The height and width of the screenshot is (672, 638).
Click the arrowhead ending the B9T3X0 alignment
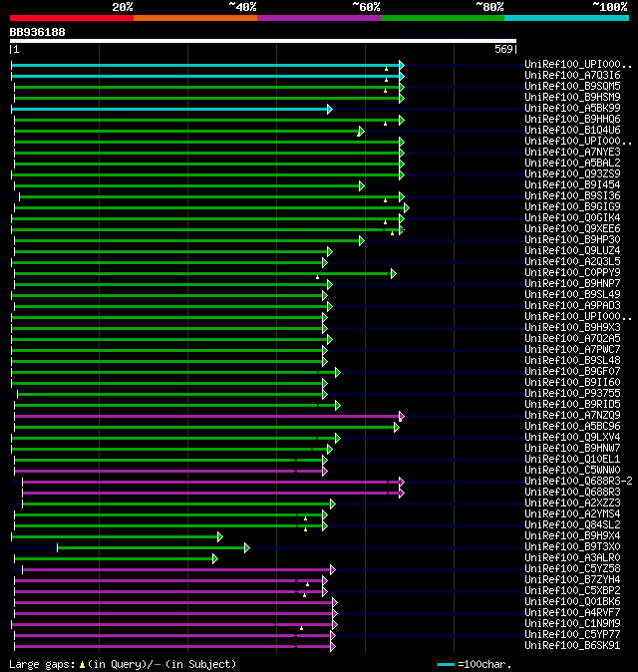[247, 547]
